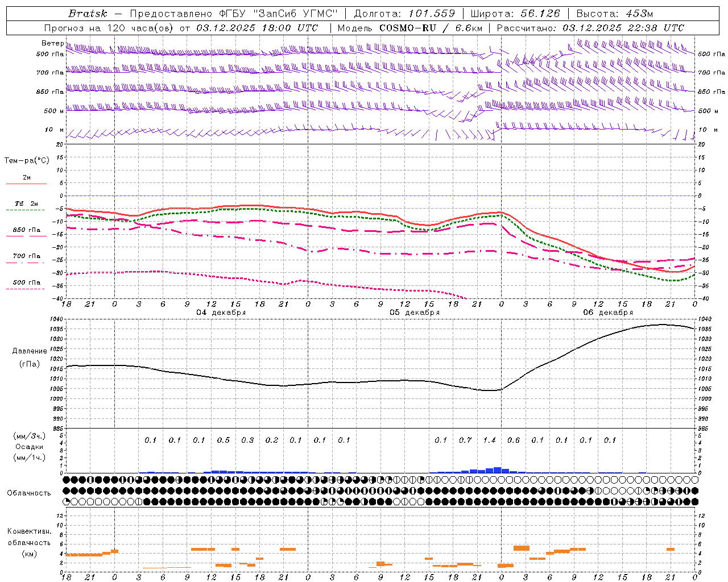This screenshot has width=728, height=582.
Task: Click the 'Td 2м' dew point legend entry
Action: tap(27, 203)
